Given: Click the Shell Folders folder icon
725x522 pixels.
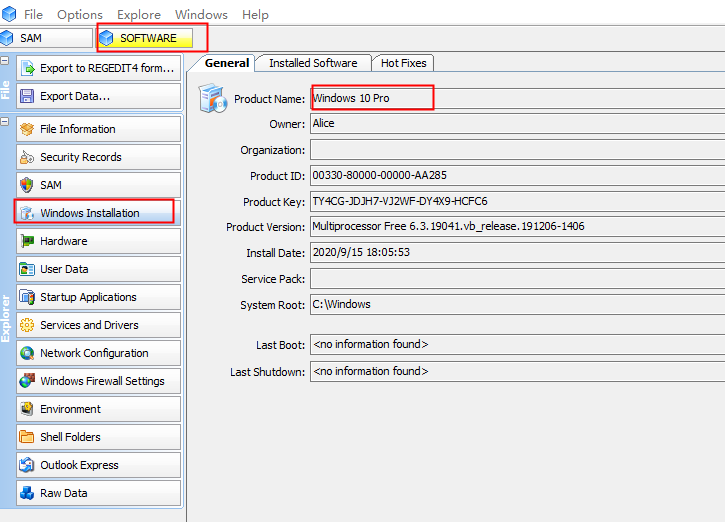Looking at the screenshot, I should 27,437.
